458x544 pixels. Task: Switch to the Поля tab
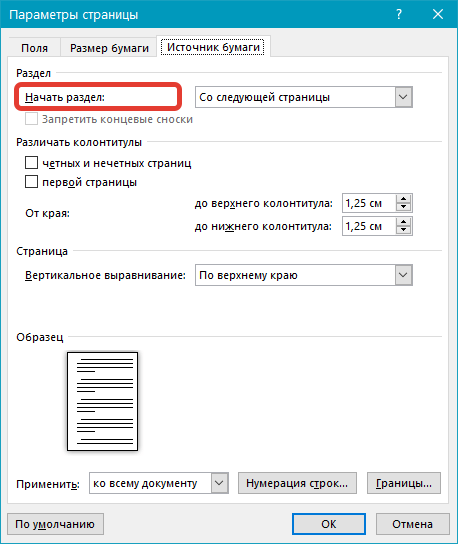click(x=34, y=48)
